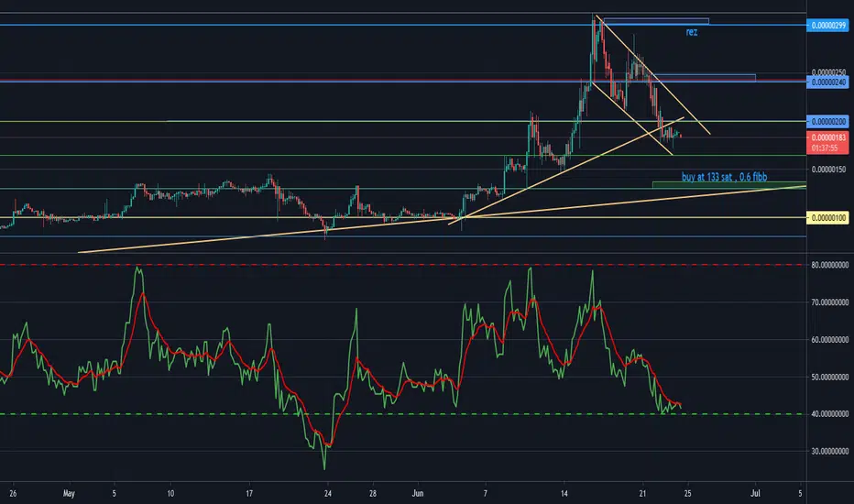This screenshot has height=504, width=854.
Task: Click the 40.00000000 indicator axis value
Action: coord(829,413)
